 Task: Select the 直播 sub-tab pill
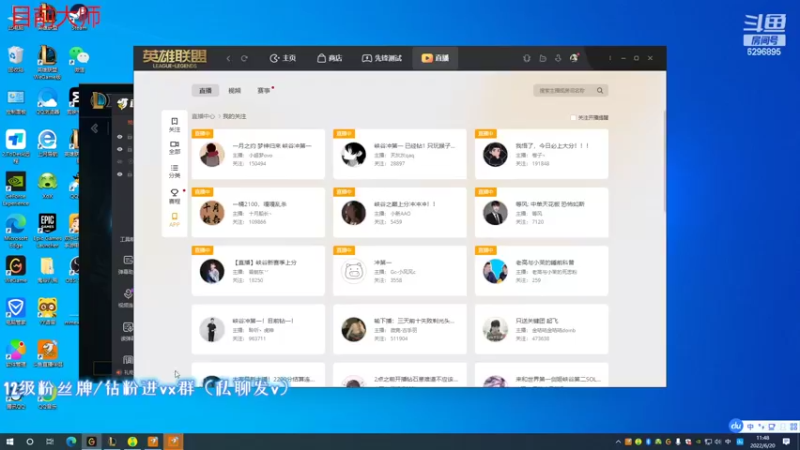(x=205, y=90)
